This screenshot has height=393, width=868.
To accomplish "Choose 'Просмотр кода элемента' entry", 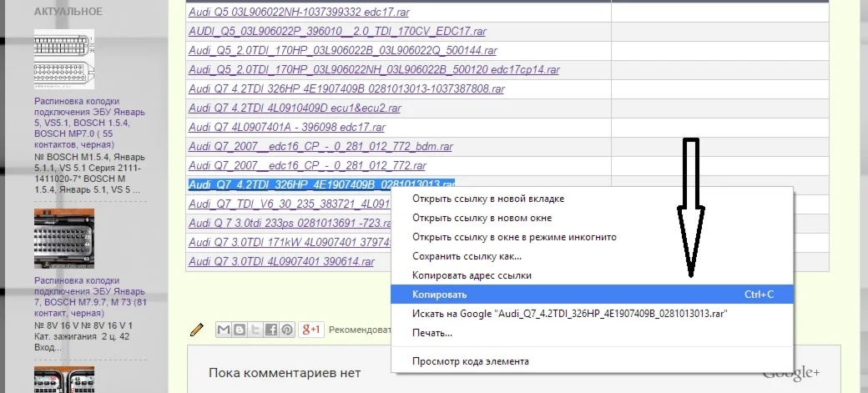I will (592, 361).
